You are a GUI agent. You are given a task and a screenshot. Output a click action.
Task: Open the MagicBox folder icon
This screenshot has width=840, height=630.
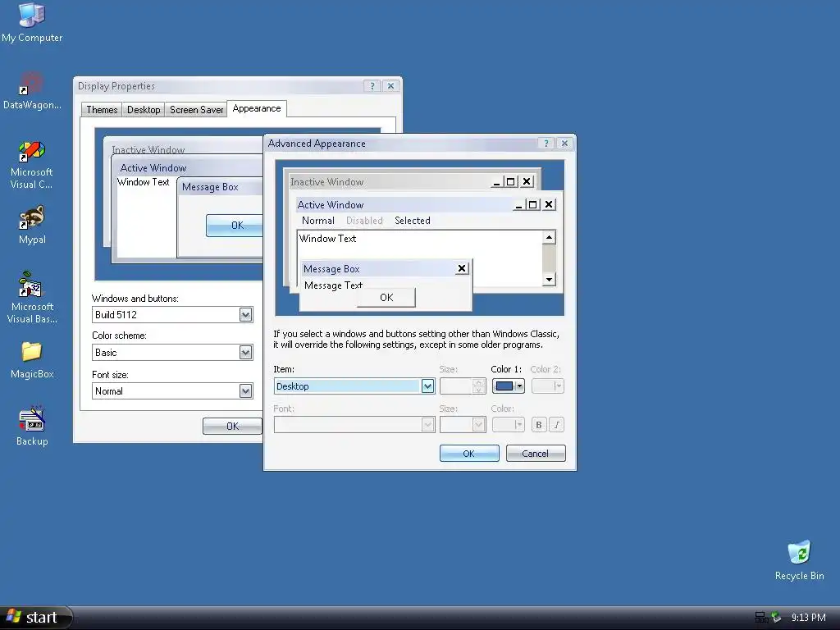[x=32, y=360]
